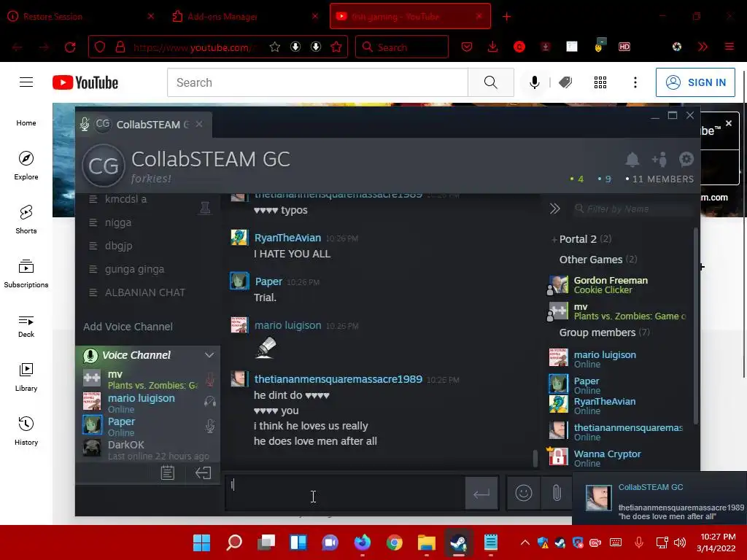Open Windows Start menu
747x560 pixels.
tap(201, 542)
